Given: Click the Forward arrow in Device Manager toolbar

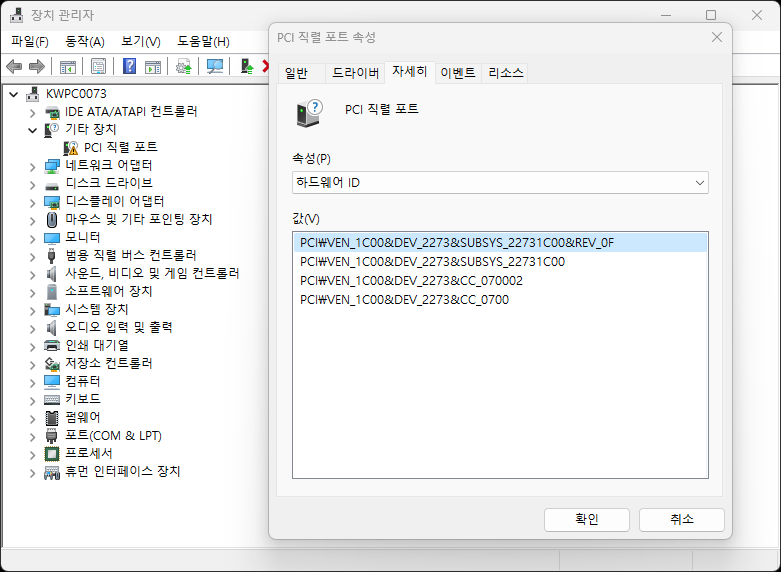Looking at the screenshot, I should pyautogui.click(x=37, y=66).
